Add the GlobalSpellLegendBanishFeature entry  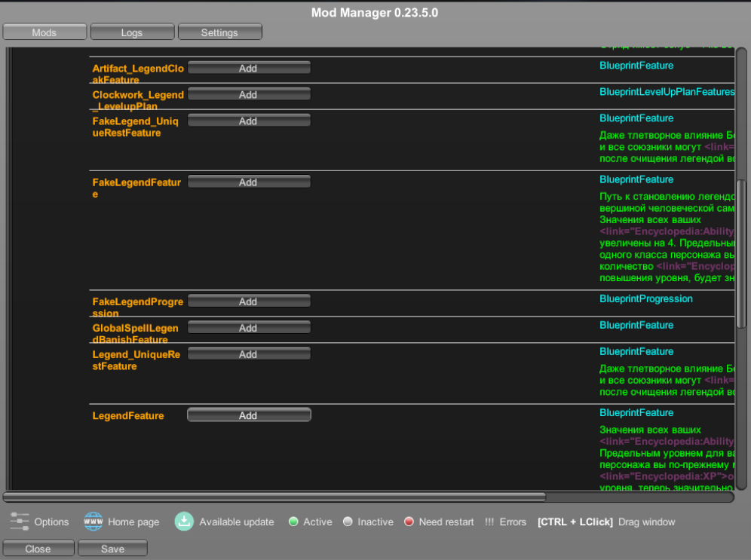(x=249, y=327)
